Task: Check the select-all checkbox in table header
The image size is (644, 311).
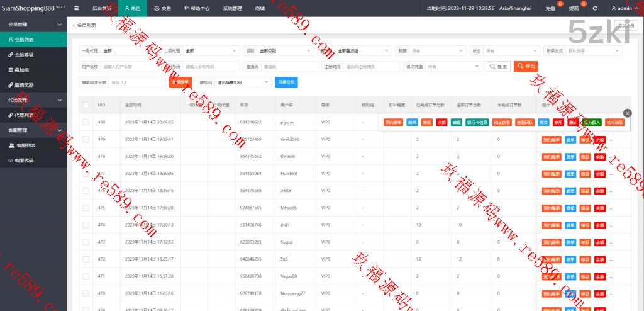Action: click(x=86, y=105)
